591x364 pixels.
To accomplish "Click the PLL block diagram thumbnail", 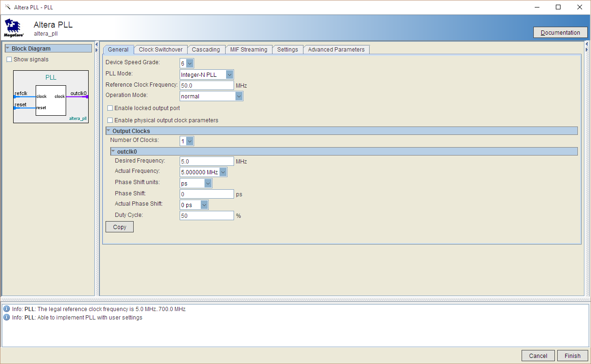I will (x=51, y=97).
